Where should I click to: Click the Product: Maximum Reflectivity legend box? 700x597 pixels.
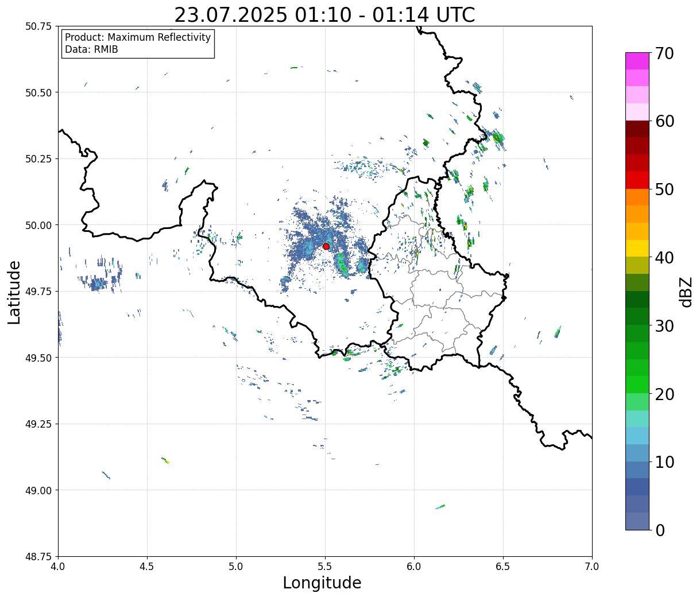tap(138, 44)
